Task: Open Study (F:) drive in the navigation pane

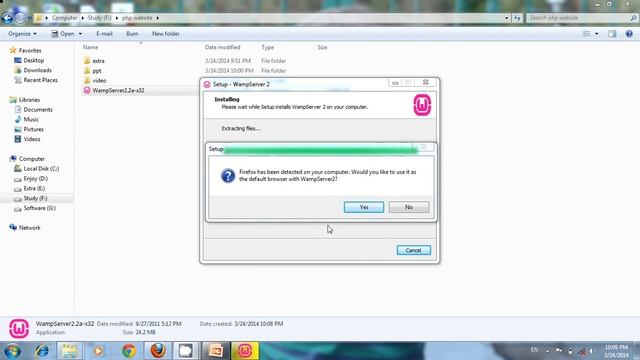Action: (x=35, y=198)
